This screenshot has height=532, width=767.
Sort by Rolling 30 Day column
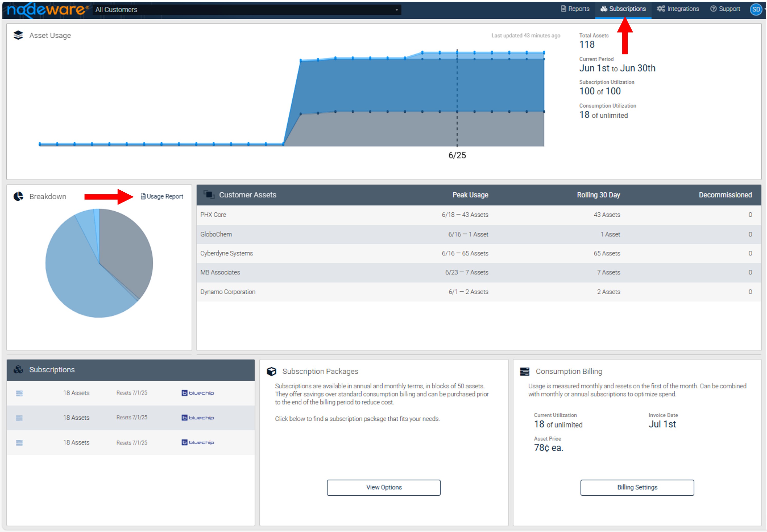pyautogui.click(x=598, y=195)
